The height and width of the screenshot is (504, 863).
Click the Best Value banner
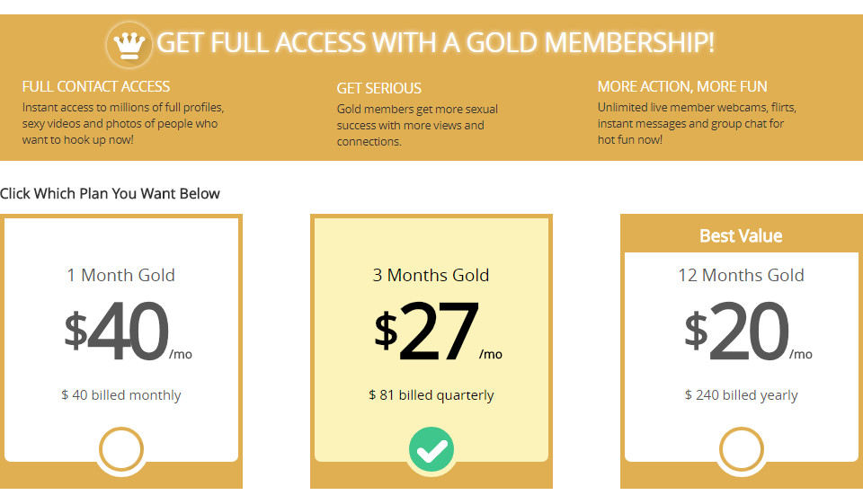click(741, 236)
